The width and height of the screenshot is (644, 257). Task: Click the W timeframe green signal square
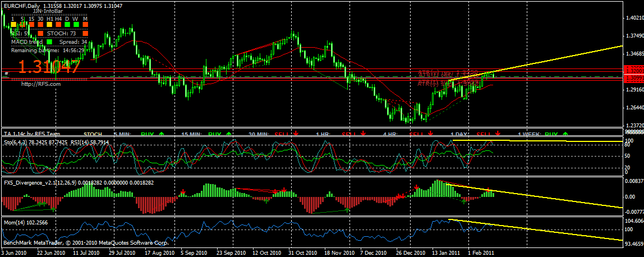76,24
